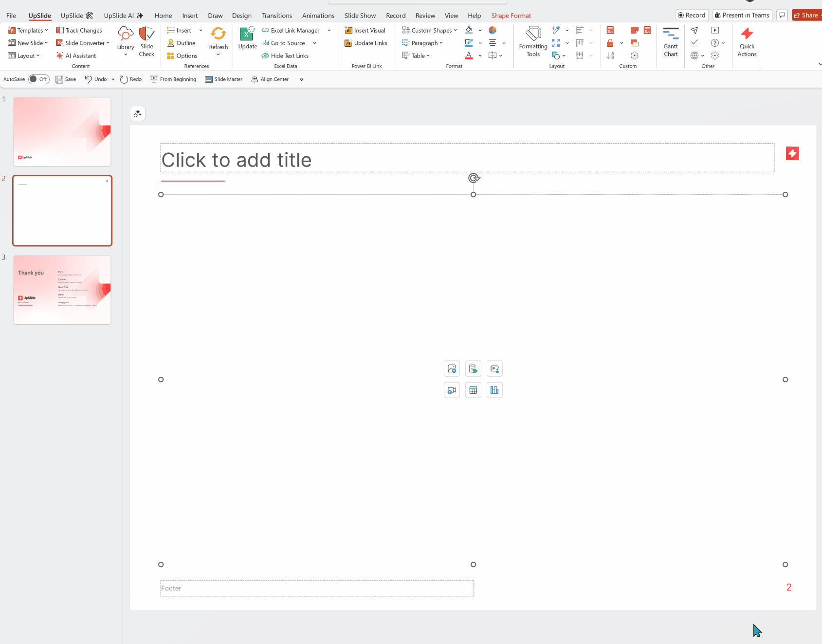The height and width of the screenshot is (644, 822).
Task: Click the title placeholder text
Action: 237,160
